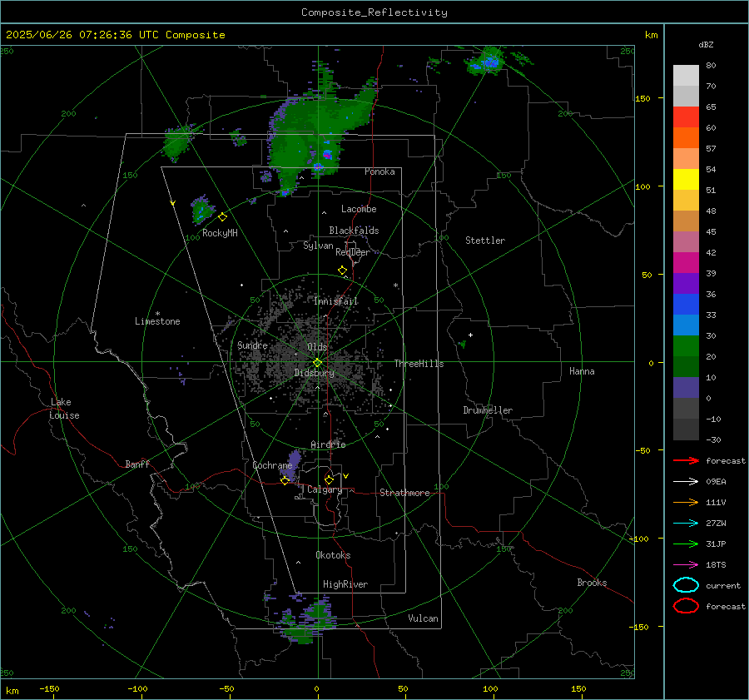Click the Innisfail label

[x=336, y=301]
